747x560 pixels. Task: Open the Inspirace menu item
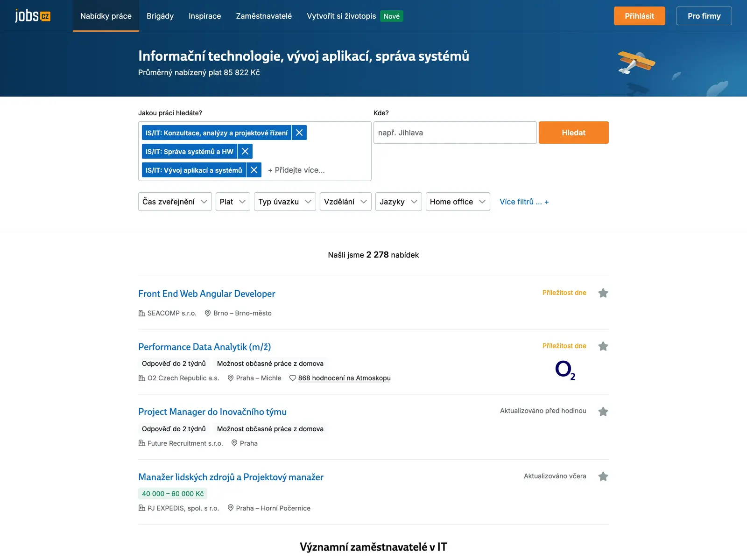coord(205,16)
